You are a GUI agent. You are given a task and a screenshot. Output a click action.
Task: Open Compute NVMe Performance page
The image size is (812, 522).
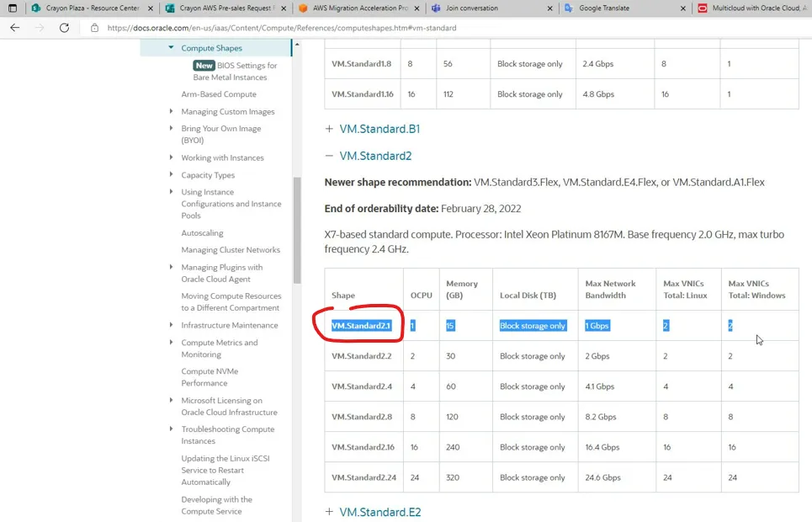click(x=210, y=377)
